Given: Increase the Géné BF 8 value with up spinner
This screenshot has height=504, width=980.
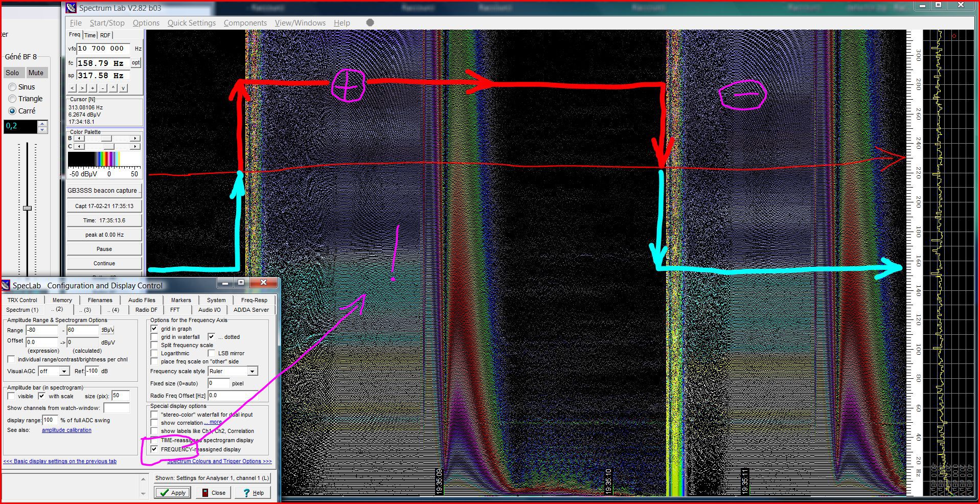Looking at the screenshot, I should click(43, 123).
